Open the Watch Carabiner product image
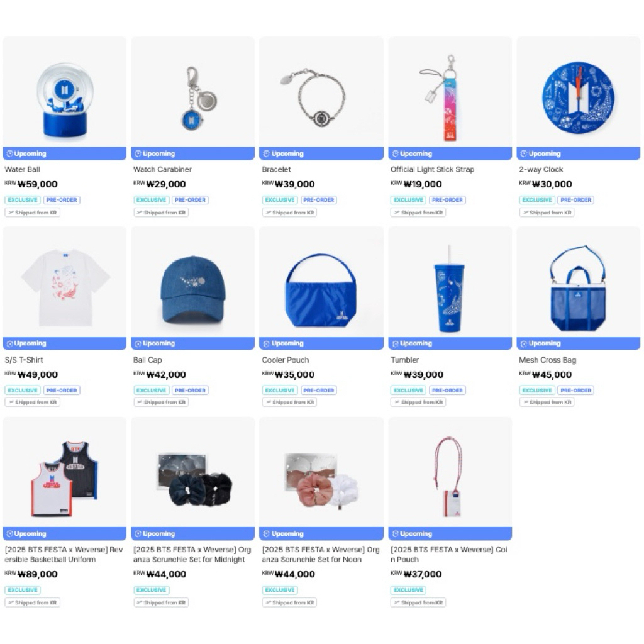 (192, 92)
